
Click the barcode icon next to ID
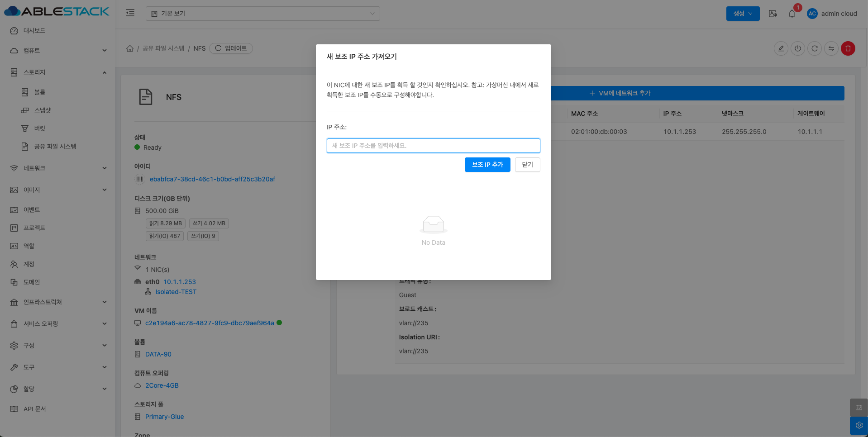point(140,179)
